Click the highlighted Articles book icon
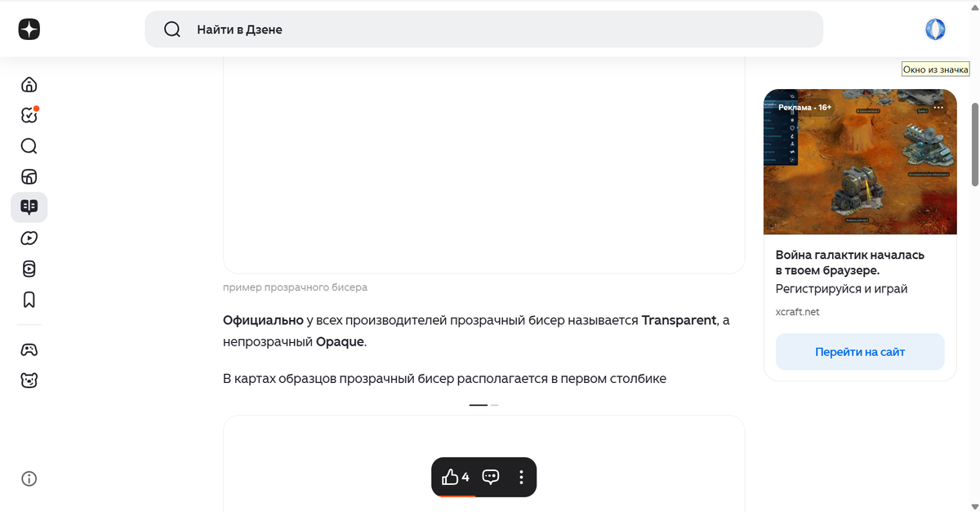 [x=29, y=207]
